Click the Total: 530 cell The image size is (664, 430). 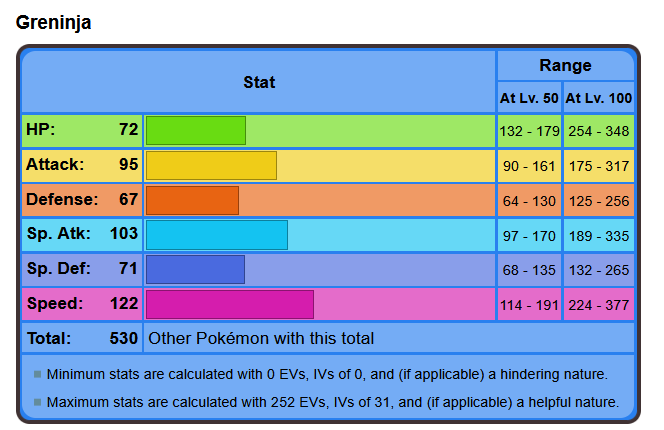click(82, 338)
